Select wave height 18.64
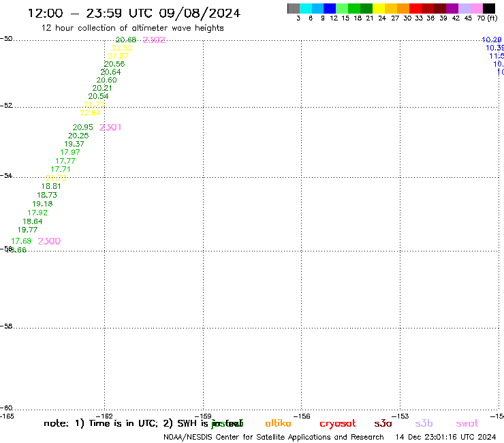The width and height of the screenshot is (504, 443). pos(33,221)
